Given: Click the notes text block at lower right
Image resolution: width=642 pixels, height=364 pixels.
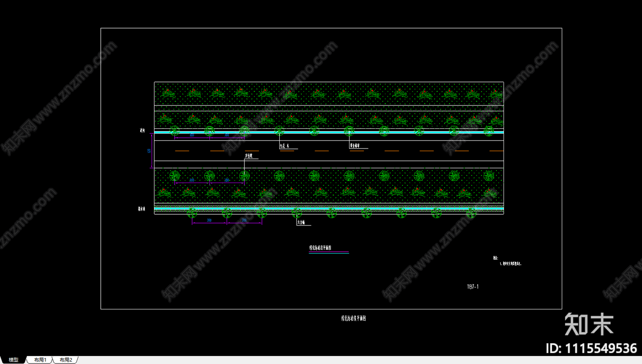Looking at the screenshot, I should point(508,261).
